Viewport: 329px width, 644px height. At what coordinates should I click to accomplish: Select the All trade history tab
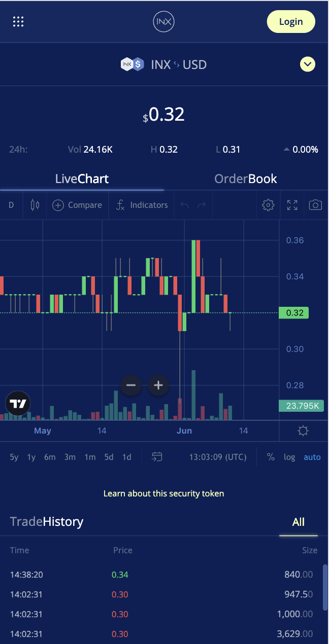click(x=299, y=522)
